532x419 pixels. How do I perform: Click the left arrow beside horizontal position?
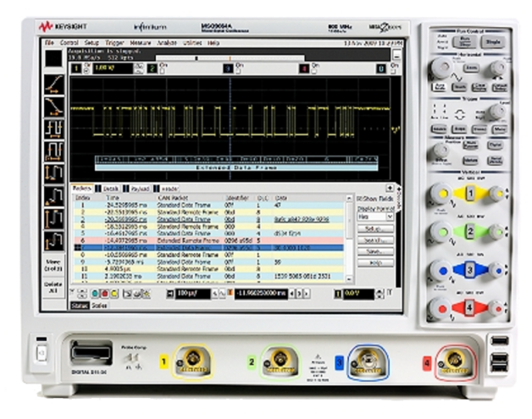291,294
